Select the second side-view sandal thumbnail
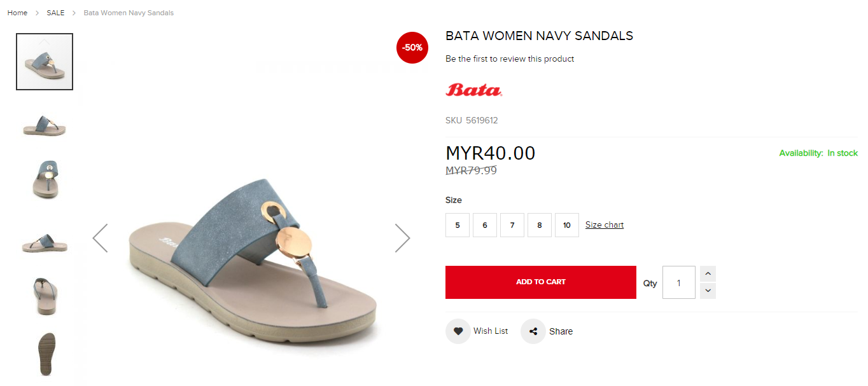The height and width of the screenshot is (386, 868). tap(45, 125)
